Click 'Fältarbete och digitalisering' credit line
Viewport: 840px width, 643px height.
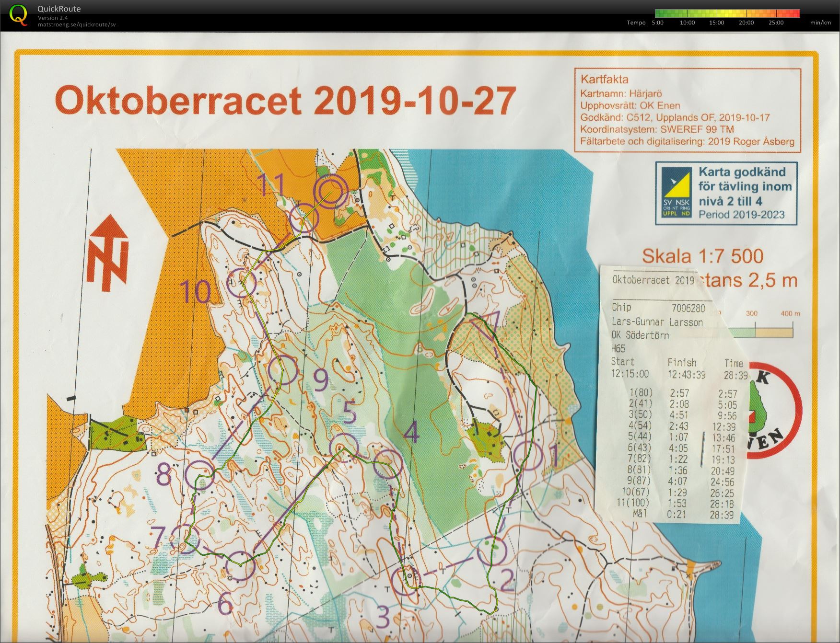point(687,141)
